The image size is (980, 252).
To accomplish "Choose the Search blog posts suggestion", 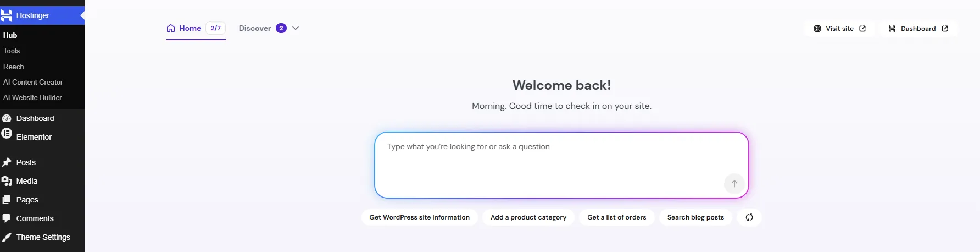I will [695, 217].
